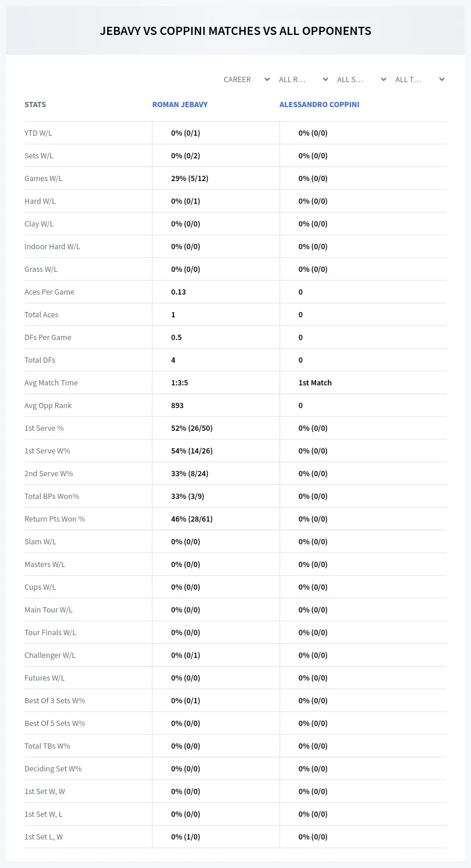This screenshot has height=868, width=471.
Task: Expand the ALL R… filter dropdown
Action: 303,79
